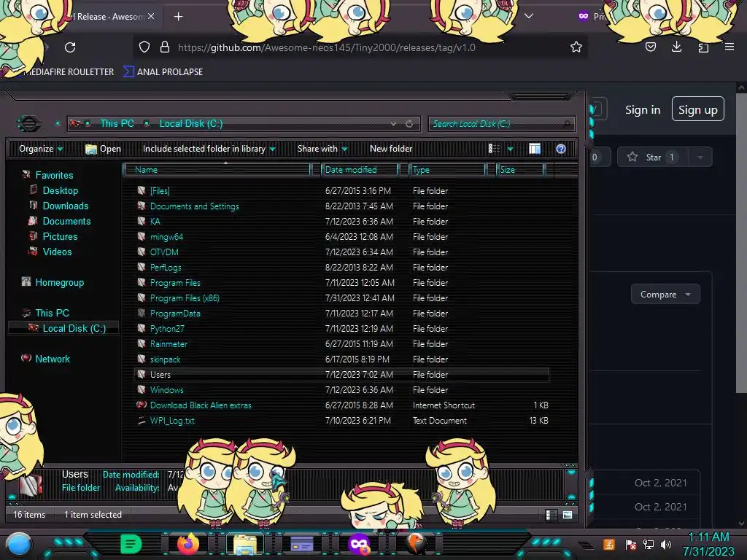Click Open in Explorer toolbar
This screenshot has height=560, width=747.
pos(103,149)
